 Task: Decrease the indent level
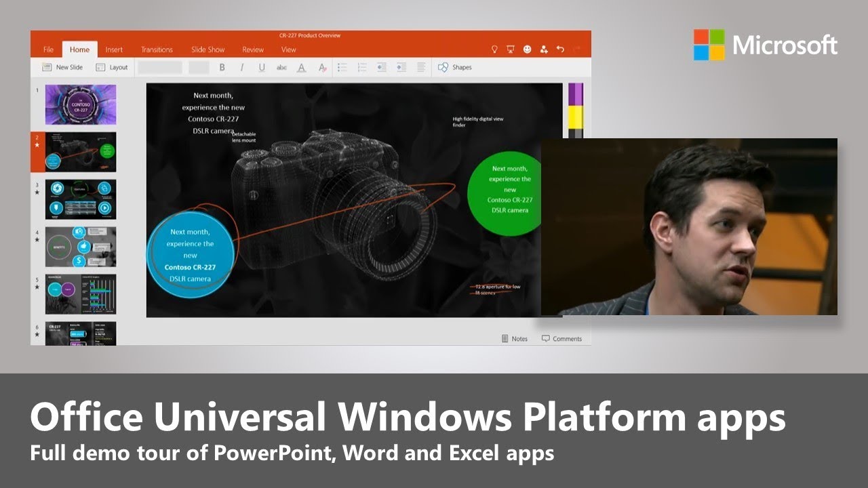(x=382, y=67)
